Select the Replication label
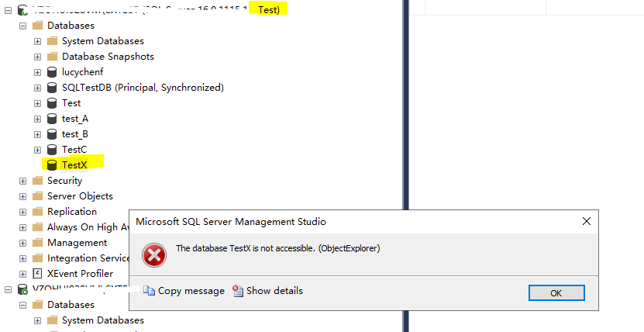 (72, 212)
